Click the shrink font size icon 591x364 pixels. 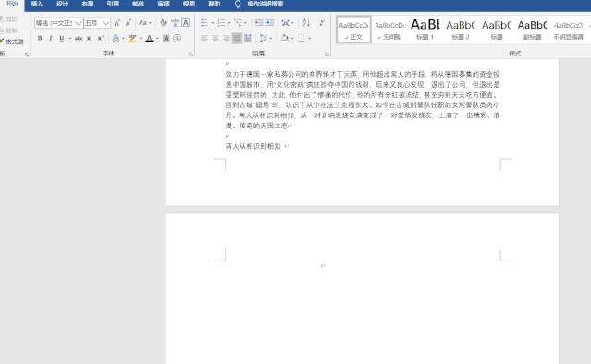pos(129,23)
